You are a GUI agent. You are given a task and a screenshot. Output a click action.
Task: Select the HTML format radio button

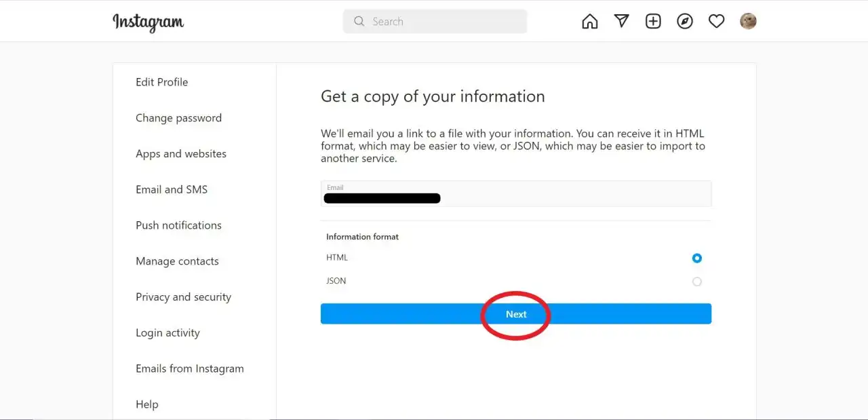click(x=697, y=258)
